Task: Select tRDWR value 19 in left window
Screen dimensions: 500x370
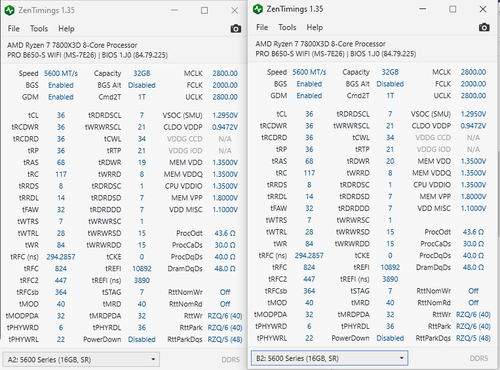Action: tap(142, 163)
